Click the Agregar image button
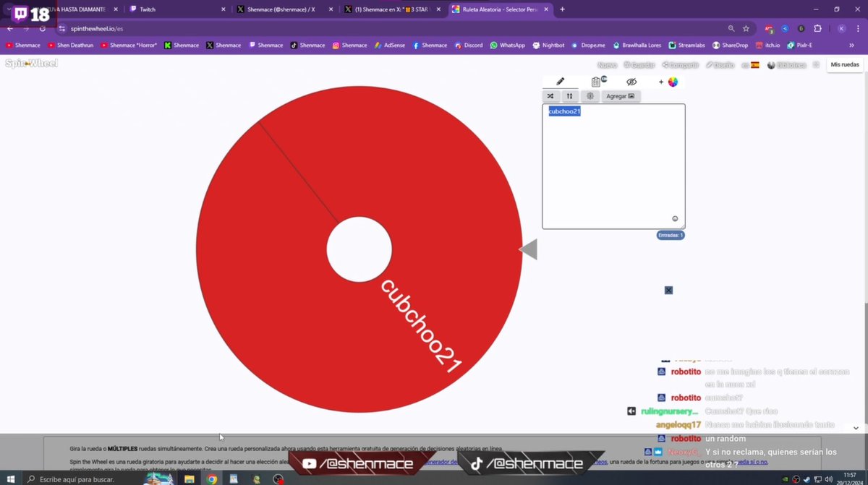Image resolution: width=868 pixels, height=485 pixels. (620, 96)
